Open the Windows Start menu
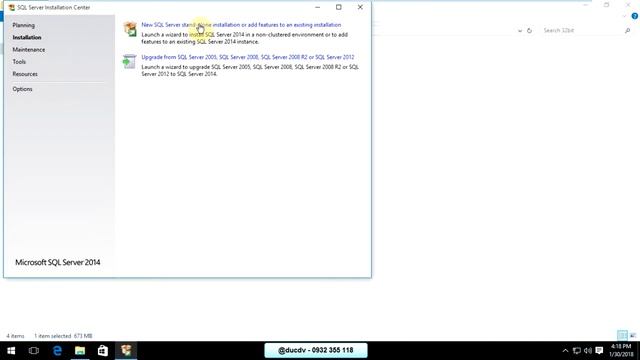This screenshot has height=360, width=640. (x=11, y=351)
